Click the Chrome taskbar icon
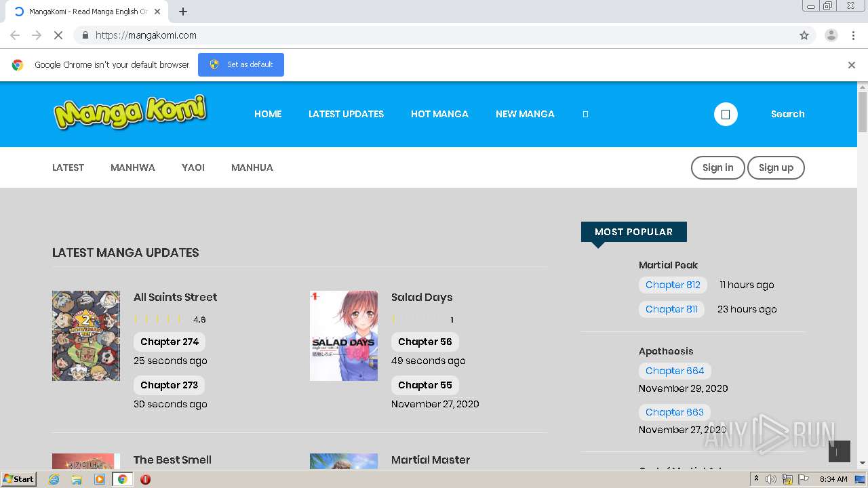This screenshot has width=868, height=488. tap(122, 479)
